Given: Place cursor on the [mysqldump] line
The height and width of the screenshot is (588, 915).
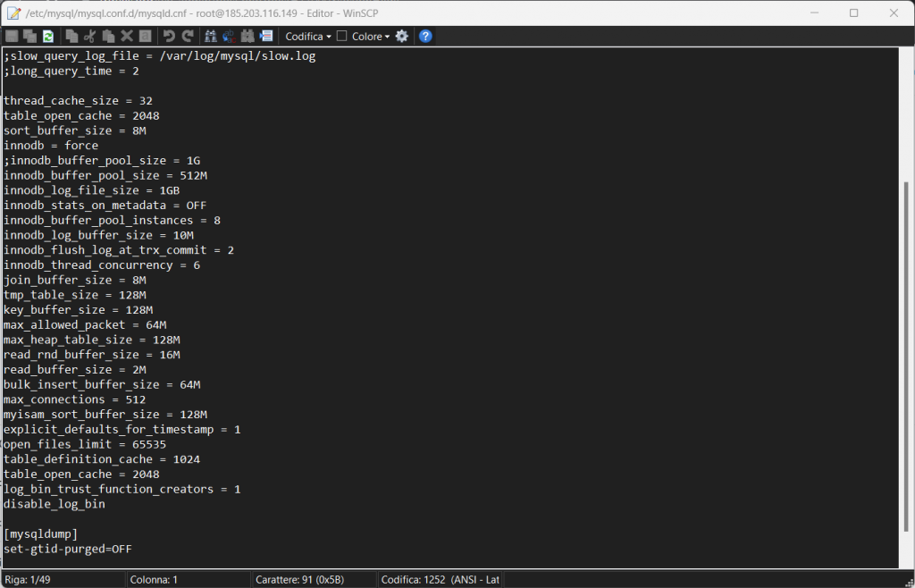Looking at the screenshot, I should (40, 534).
